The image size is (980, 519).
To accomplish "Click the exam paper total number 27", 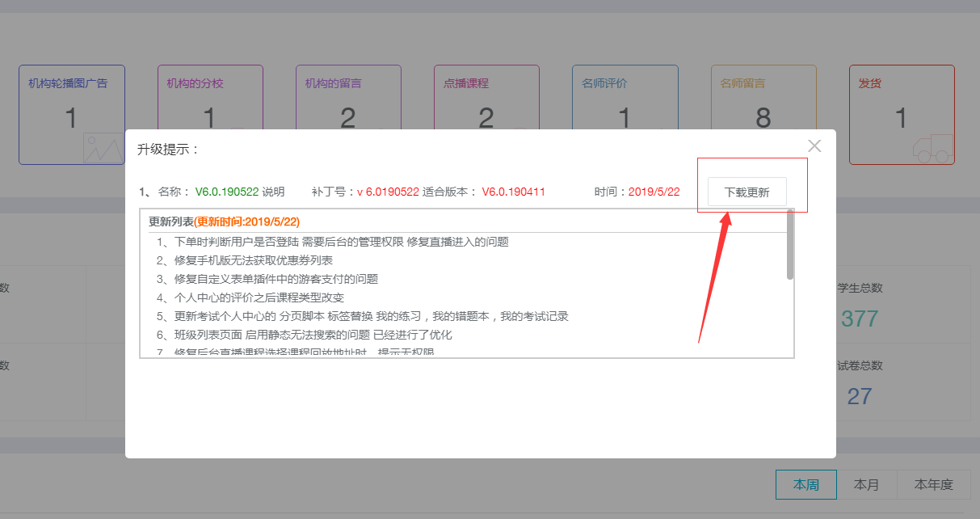I will pyautogui.click(x=861, y=396).
